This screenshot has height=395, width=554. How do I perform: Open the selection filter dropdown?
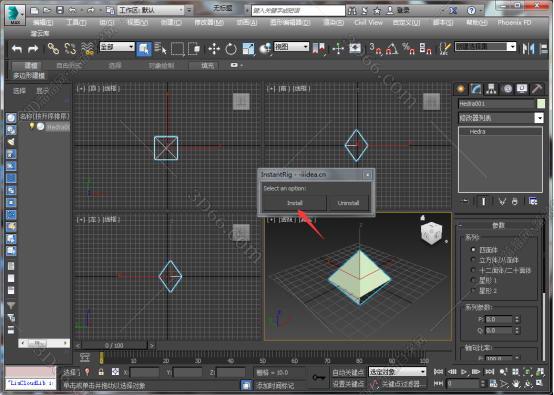pyautogui.click(x=117, y=47)
